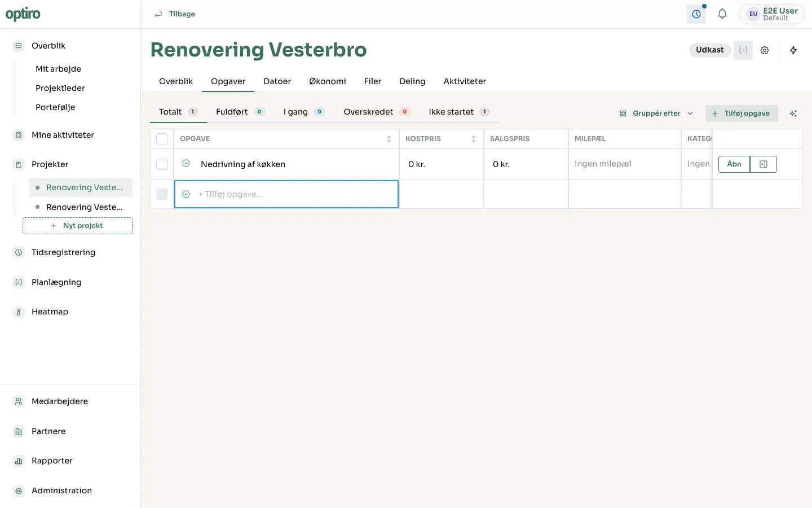Click the Overblik sidebar icon

click(x=19, y=46)
